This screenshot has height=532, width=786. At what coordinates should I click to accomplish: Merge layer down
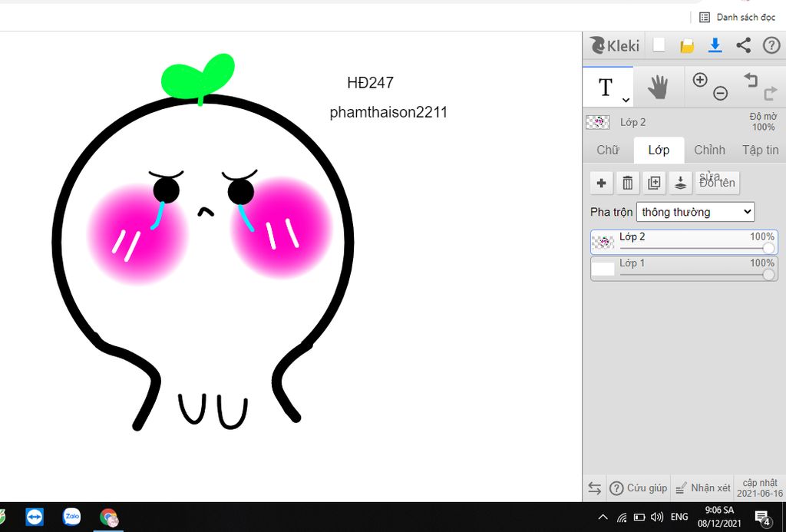point(680,183)
